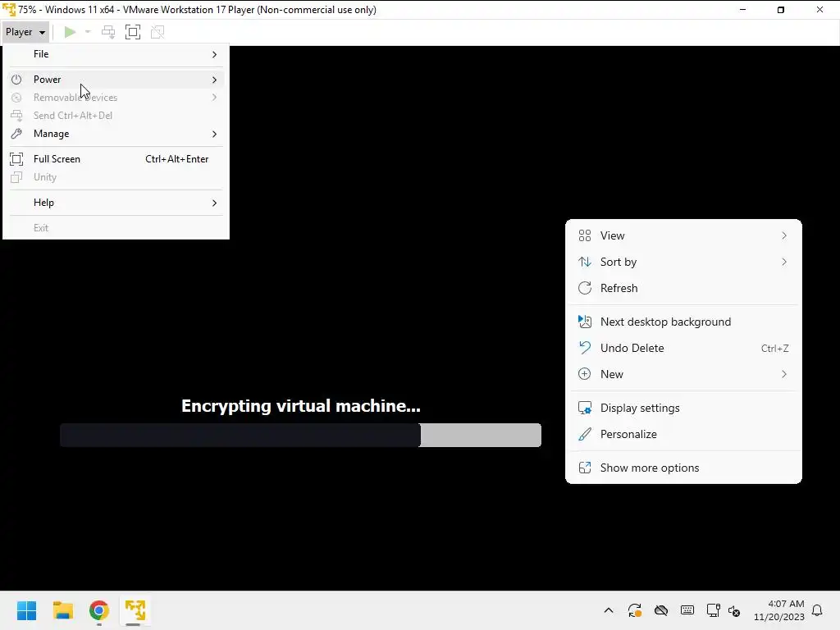Screen dimensions: 840x630
Task: Open New submenu in context menu
Action: tap(683, 374)
